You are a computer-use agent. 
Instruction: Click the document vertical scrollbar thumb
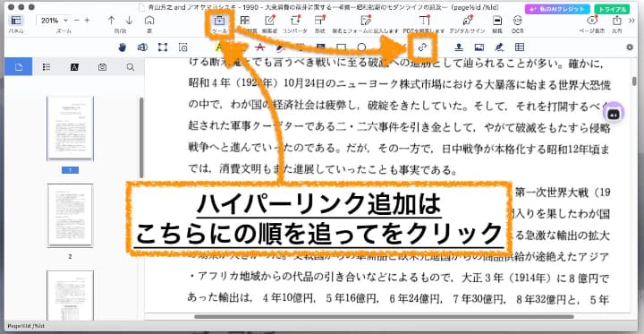[634, 81]
